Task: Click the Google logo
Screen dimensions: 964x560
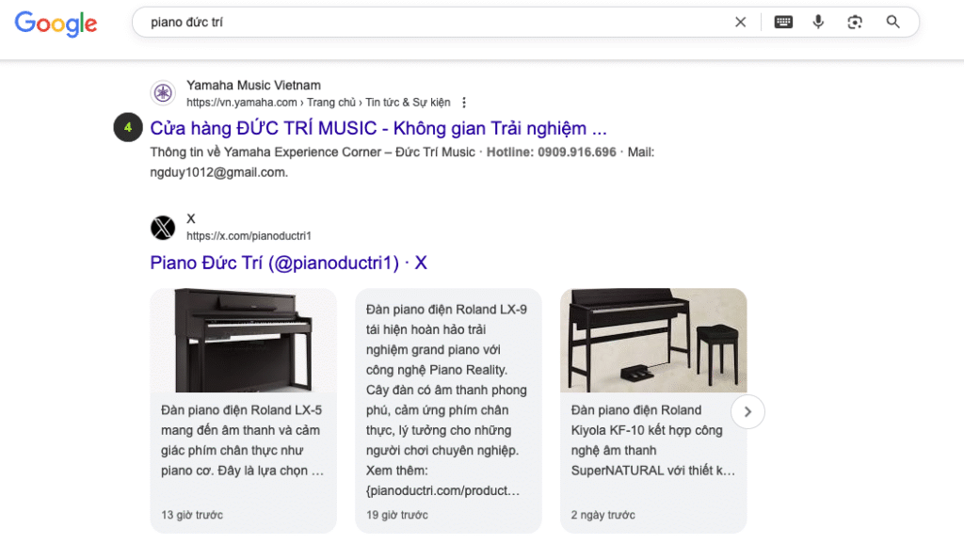Action: coord(56,24)
